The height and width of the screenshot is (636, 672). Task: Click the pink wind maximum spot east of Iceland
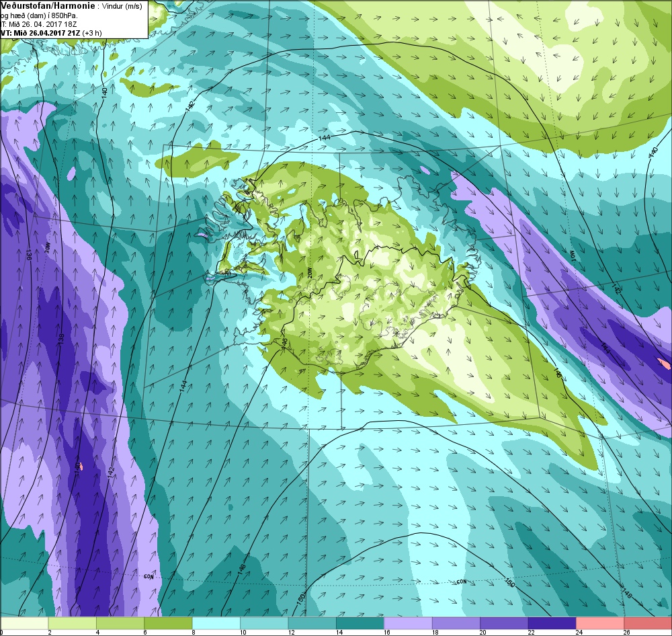pos(665,364)
